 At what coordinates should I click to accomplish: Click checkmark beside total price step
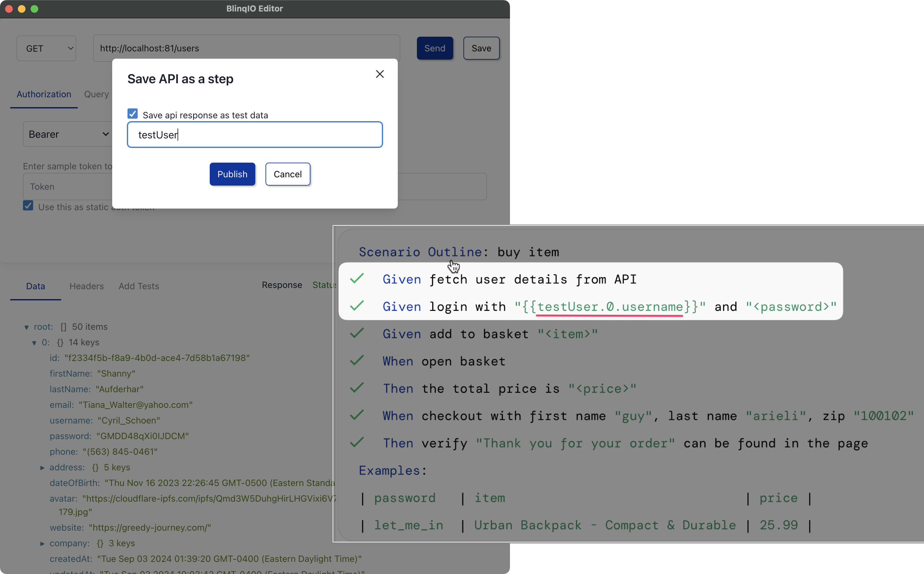357,388
